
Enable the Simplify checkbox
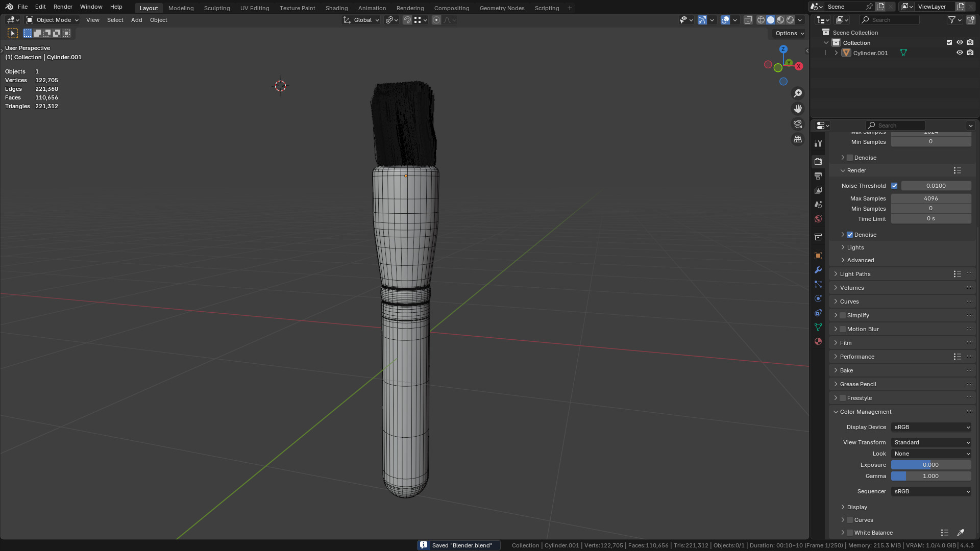(x=843, y=315)
